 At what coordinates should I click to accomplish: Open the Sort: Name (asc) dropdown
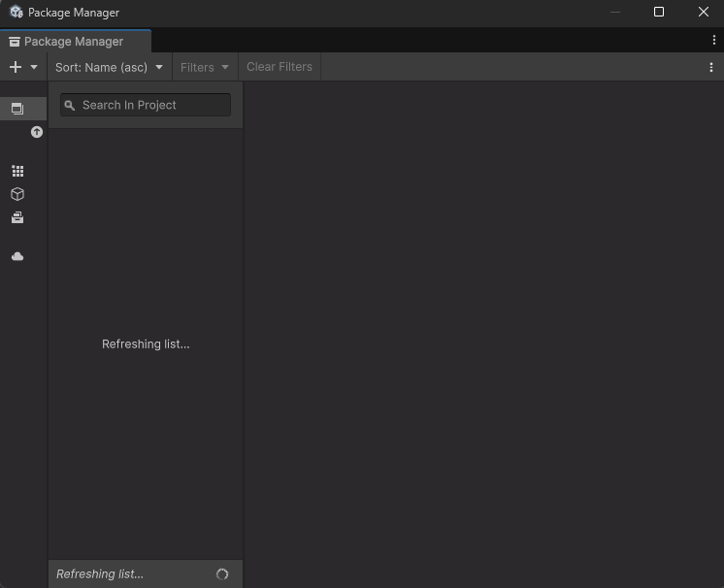coord(110,67)
